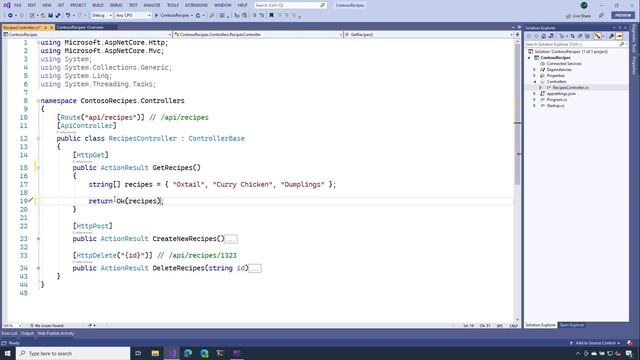
Task: Toggle the highlighted Track Active Item icon in Solution Explorer
Action: (x=598, y=36)
